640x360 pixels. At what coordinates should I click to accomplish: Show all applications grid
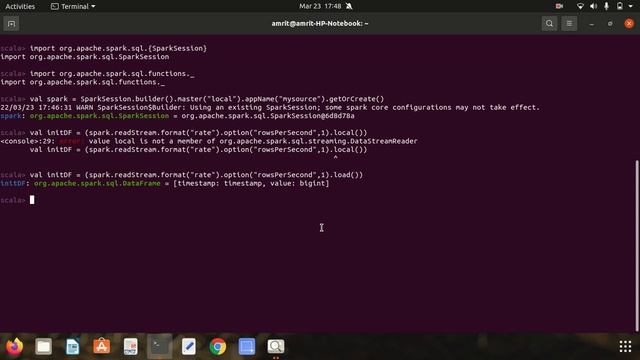click(625, 346)
